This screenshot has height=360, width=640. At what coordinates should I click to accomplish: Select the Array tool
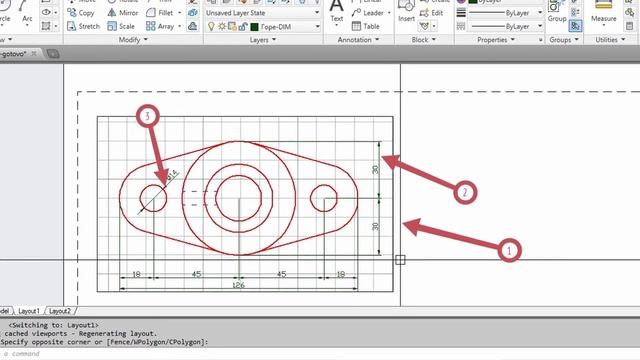click(160, 26)
